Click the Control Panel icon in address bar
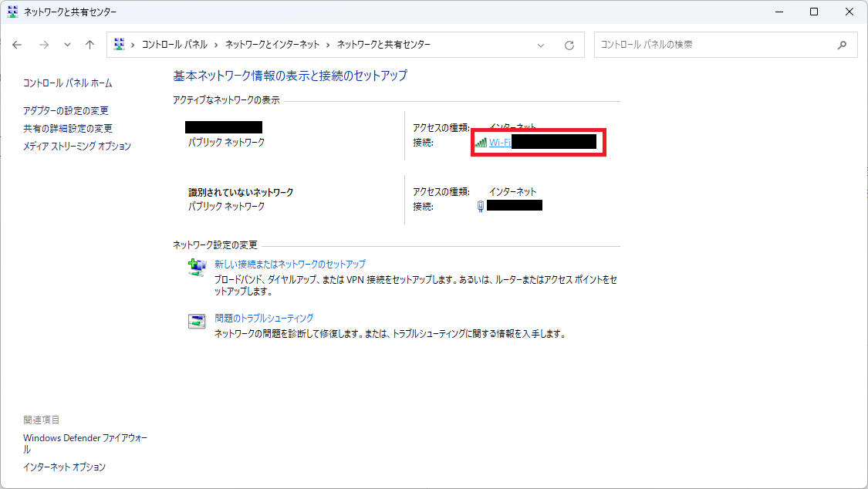868x489 pixels. (x=119, y=44)
